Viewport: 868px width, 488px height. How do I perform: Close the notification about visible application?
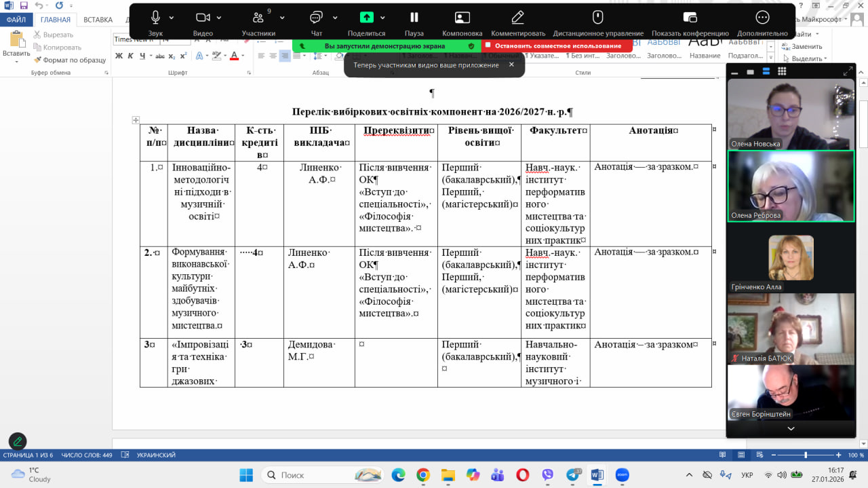[511, 64]
